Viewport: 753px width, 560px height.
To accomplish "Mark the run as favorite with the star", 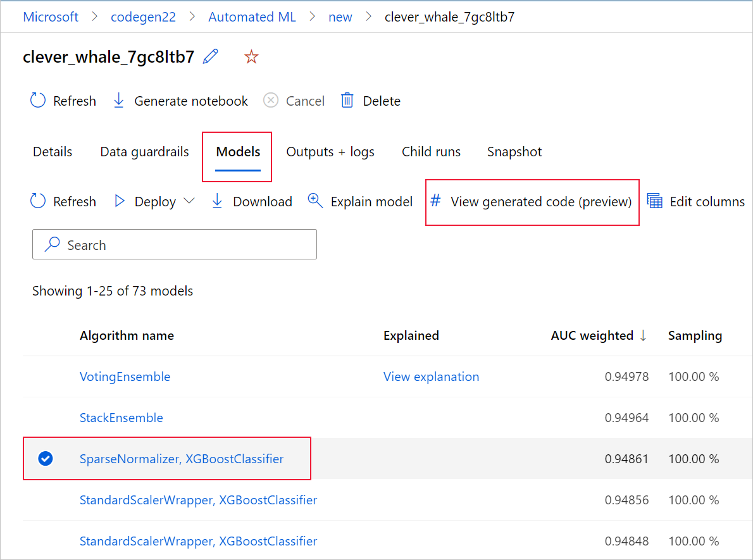I will pos(251,56).
